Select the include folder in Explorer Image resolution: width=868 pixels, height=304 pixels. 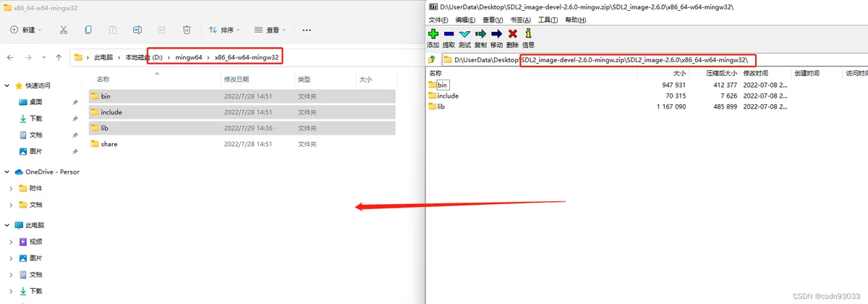tap(242, 111)
